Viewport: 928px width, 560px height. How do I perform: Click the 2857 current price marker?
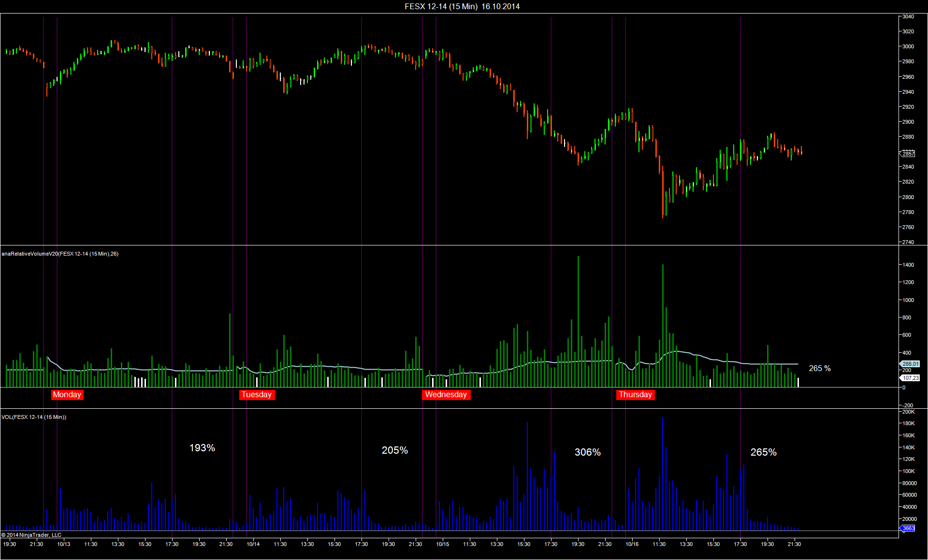tap(908, 154)
